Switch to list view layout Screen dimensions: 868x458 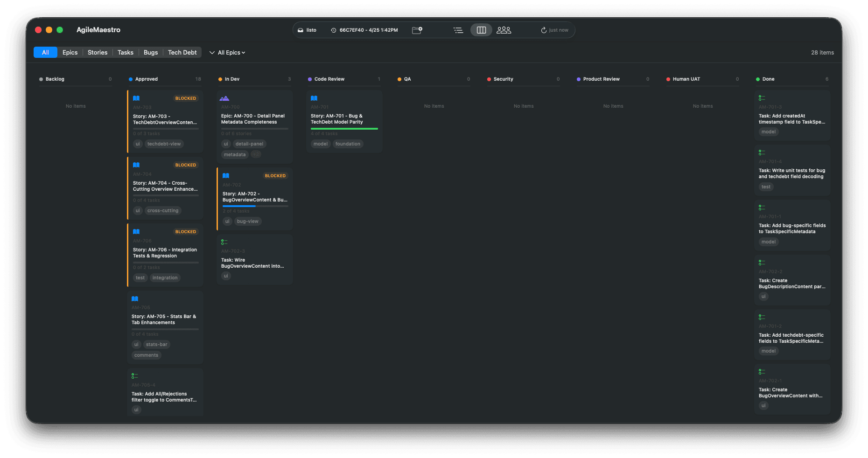pos(458,30)
